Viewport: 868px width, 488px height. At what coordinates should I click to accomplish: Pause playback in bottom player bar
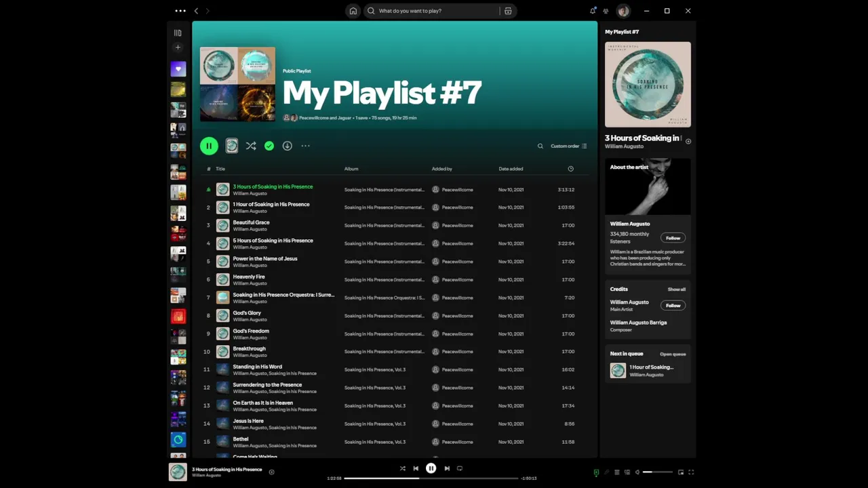click(x=431, y=468)
